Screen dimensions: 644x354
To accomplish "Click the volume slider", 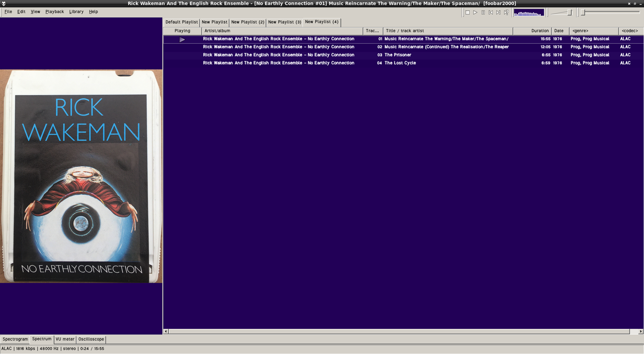I will (561, 12).
